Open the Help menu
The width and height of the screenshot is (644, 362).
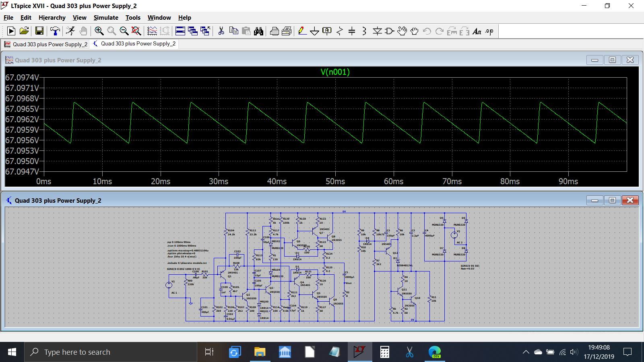tap(185, 18)
